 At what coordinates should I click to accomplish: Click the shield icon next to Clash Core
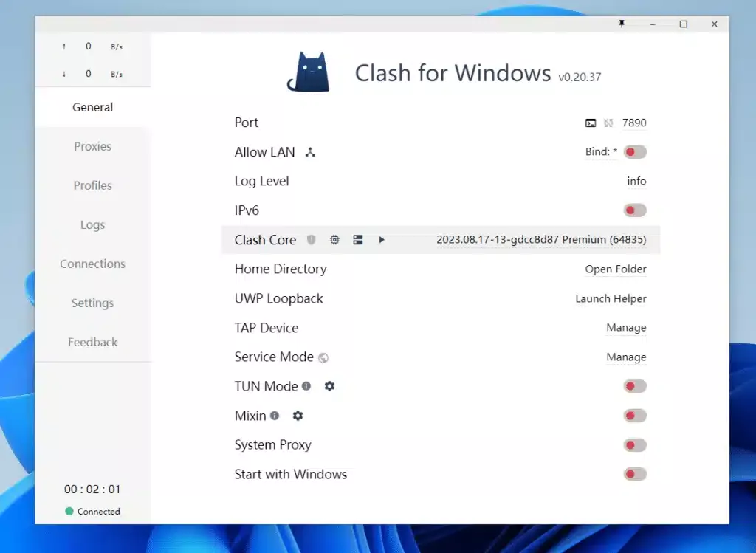(x=312, y=240)
